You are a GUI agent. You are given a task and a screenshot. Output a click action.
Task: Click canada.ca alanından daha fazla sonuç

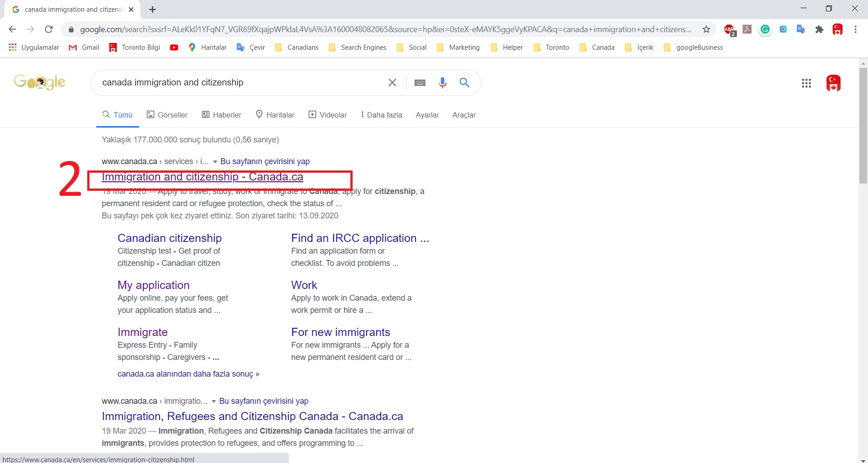coord(188,374)
